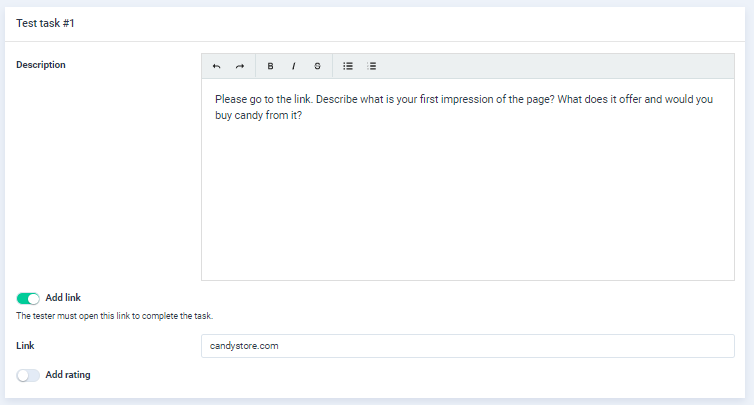Click the Description label
Image resolution: width=754 pixels, height=405 pixels.
point(41,64)
